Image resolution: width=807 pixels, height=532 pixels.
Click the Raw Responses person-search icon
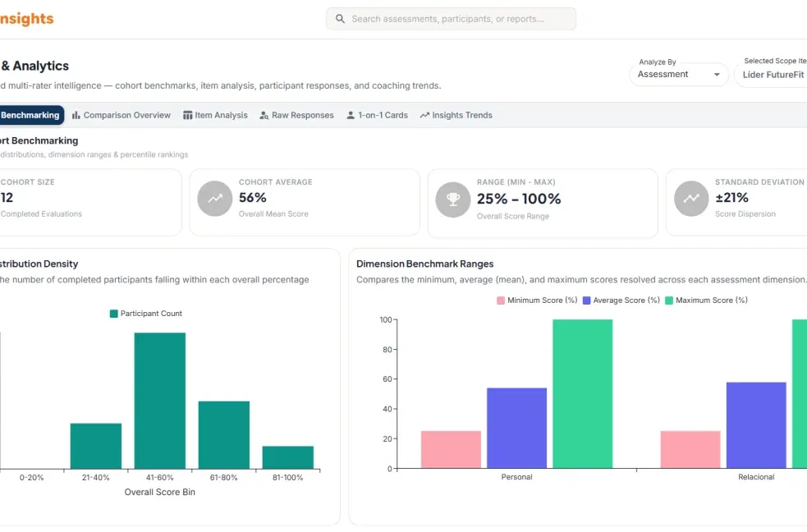coord(264,115)
